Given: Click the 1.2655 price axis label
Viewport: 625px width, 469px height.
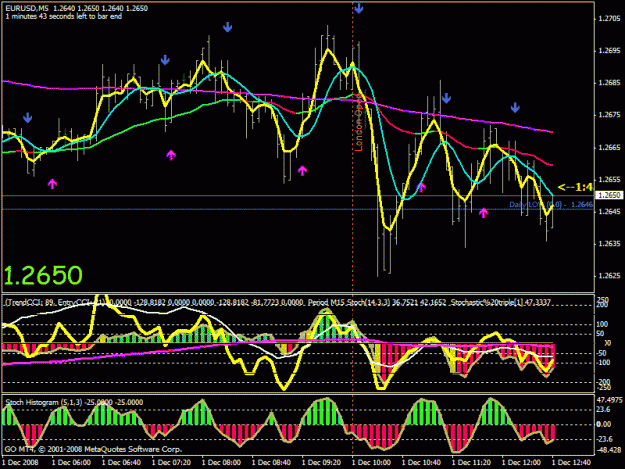Looking at the screenshot, I should pos(609,179).
